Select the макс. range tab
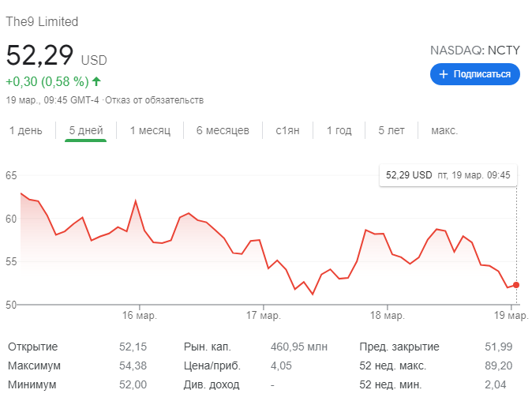The height and width of the screenshot is (401, 532). point(444,130)
